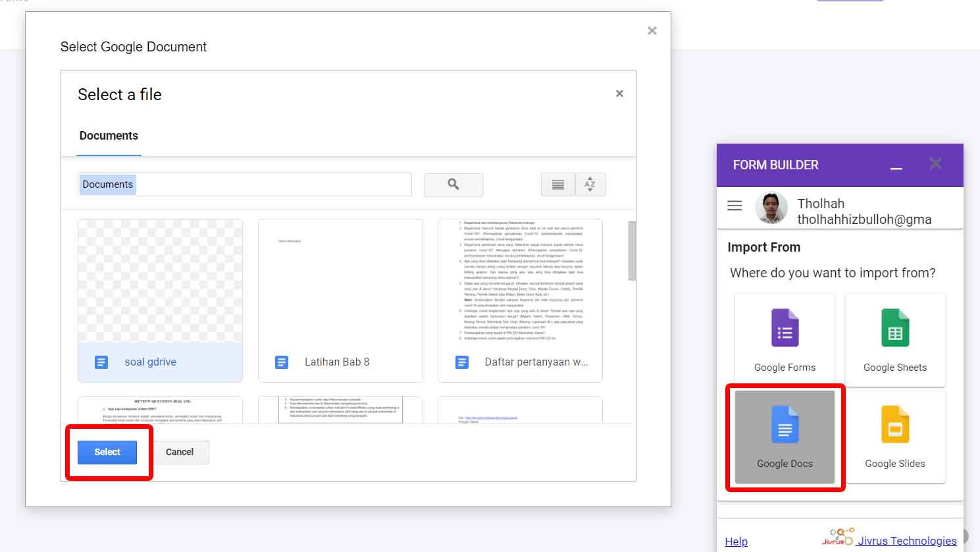
Task: Toggle A-Z sort order of files
Action: pyautogui.click(x=590, y=184)
